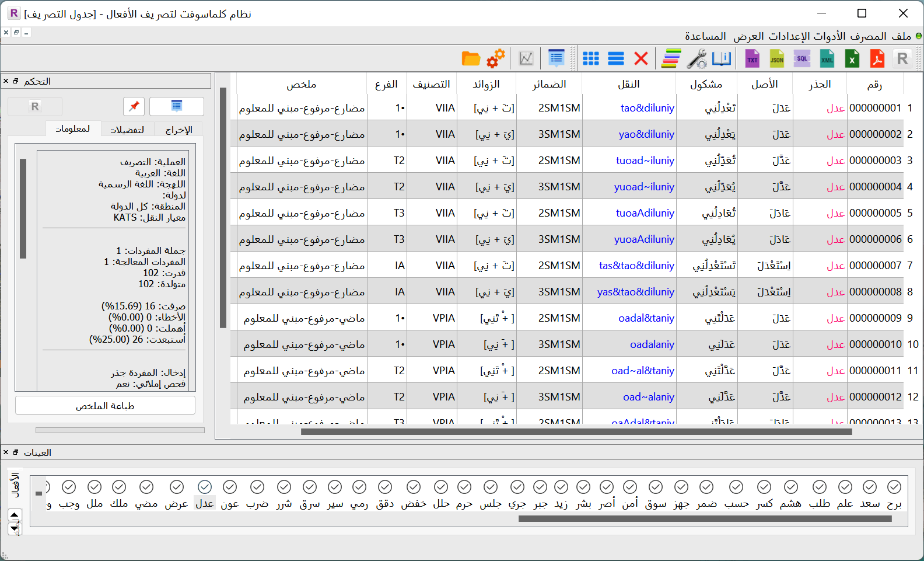This screenshot has height=561, width=924.
Task: Click the blue grid view icon
Action: (x=591, y=58)
